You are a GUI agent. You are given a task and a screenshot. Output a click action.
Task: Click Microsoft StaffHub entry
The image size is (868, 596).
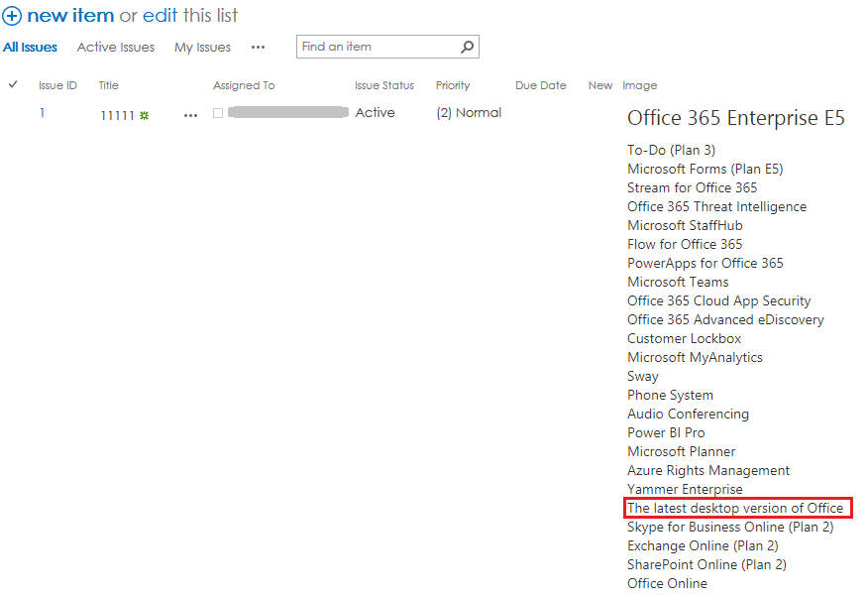point(685,225)
